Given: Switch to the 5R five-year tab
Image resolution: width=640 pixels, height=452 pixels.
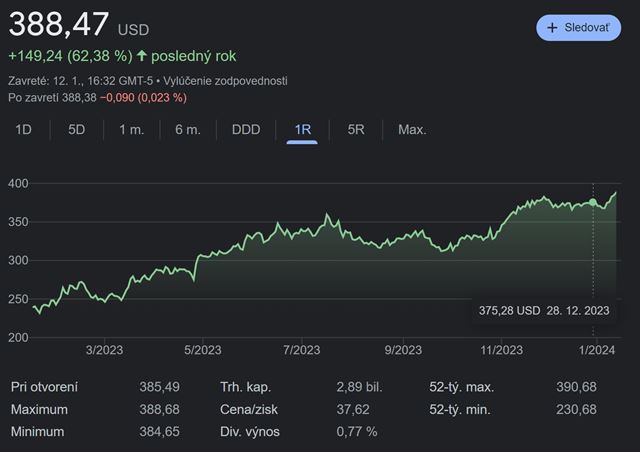Looking at the screenshot, I should tap(356, 129).
